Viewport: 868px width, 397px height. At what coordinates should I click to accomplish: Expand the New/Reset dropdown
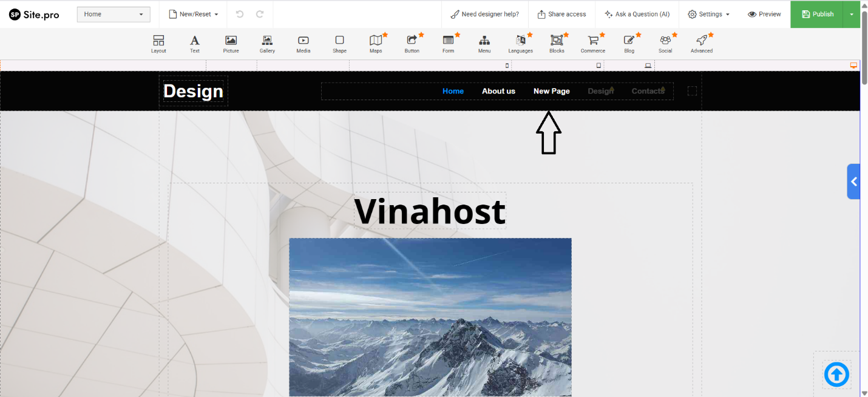tap(193, 14)
